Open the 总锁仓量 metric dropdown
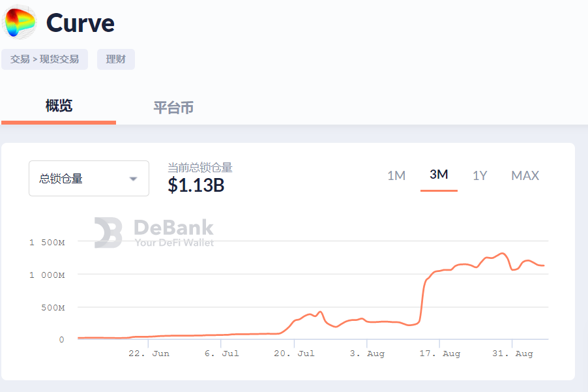 [89, 179]
